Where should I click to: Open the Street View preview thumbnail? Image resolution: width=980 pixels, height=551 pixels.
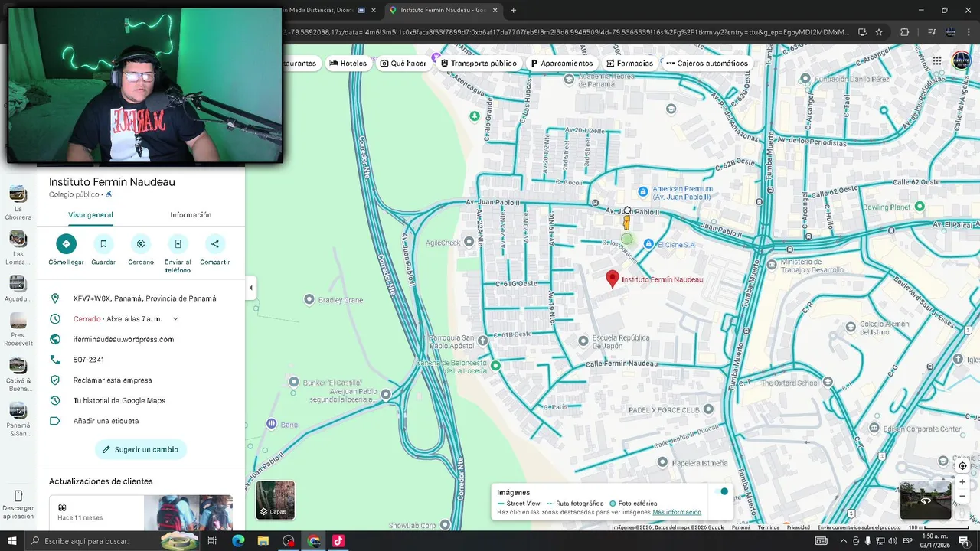click(925, 500)
